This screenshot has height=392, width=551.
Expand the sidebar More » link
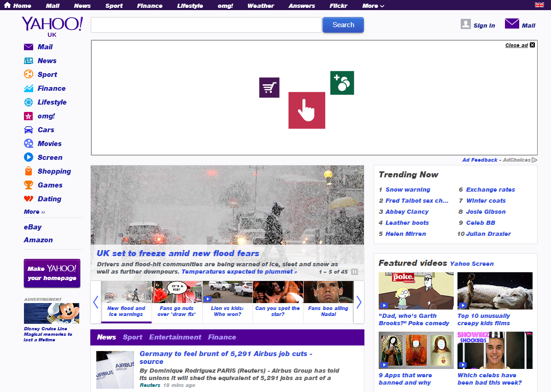pos(35,212)
